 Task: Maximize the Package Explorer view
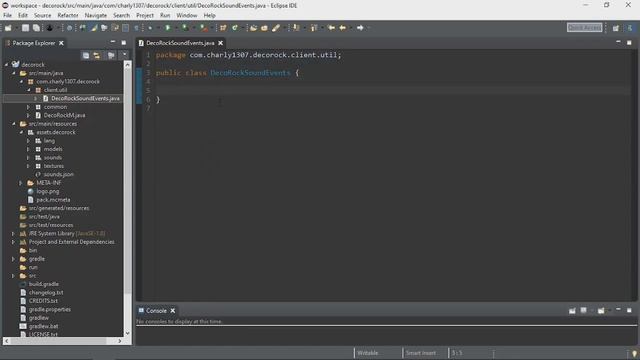click(124, 42)
